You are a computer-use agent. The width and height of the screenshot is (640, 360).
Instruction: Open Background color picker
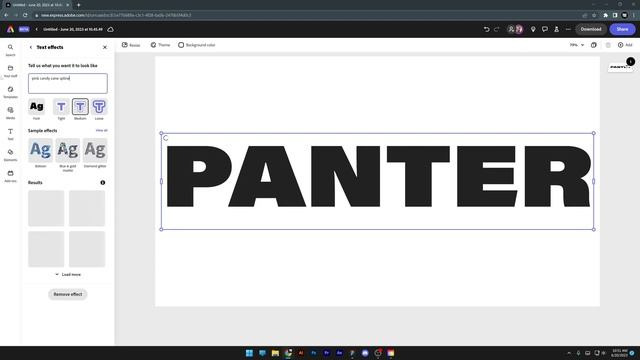pos(197,45)
